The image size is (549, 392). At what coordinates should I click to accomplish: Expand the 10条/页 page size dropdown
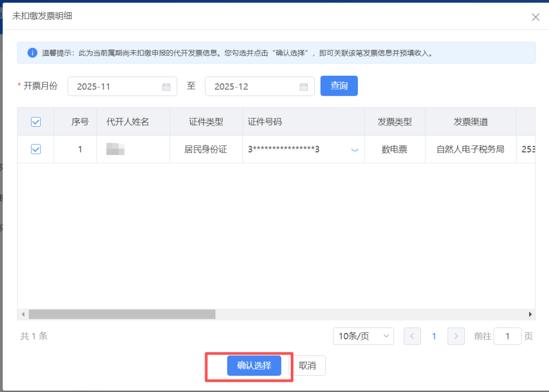pos(363,336)
